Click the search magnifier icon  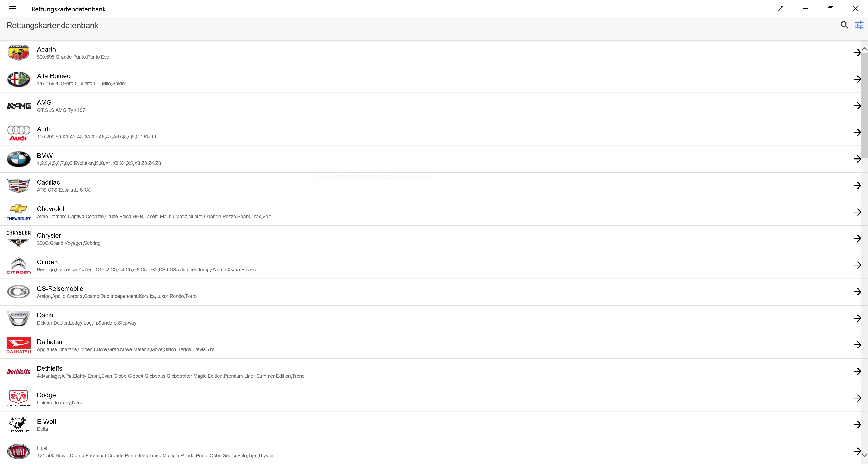click(x=844, y=25)
